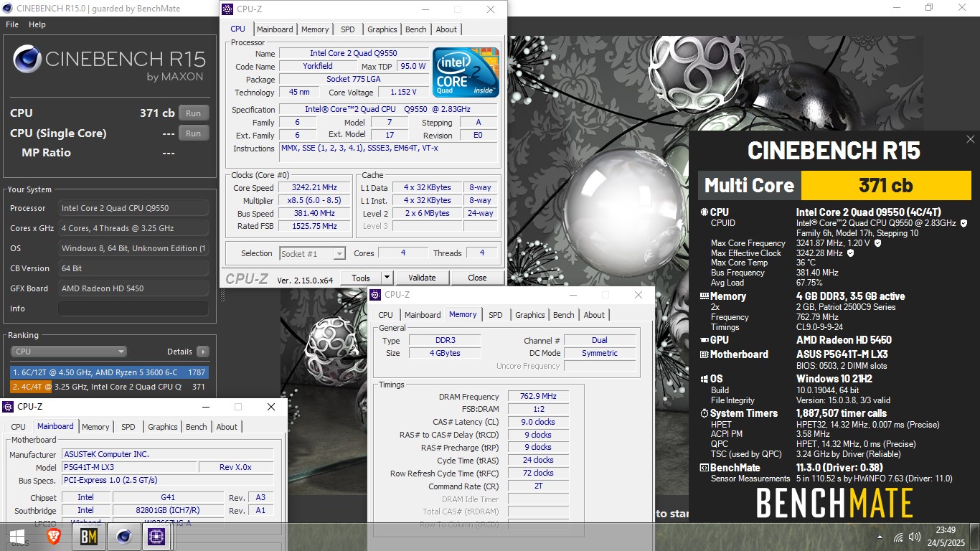Screen dimensions: 980x551
Task: Click the Cinebench R15 sphere logo
Action: 27,59
